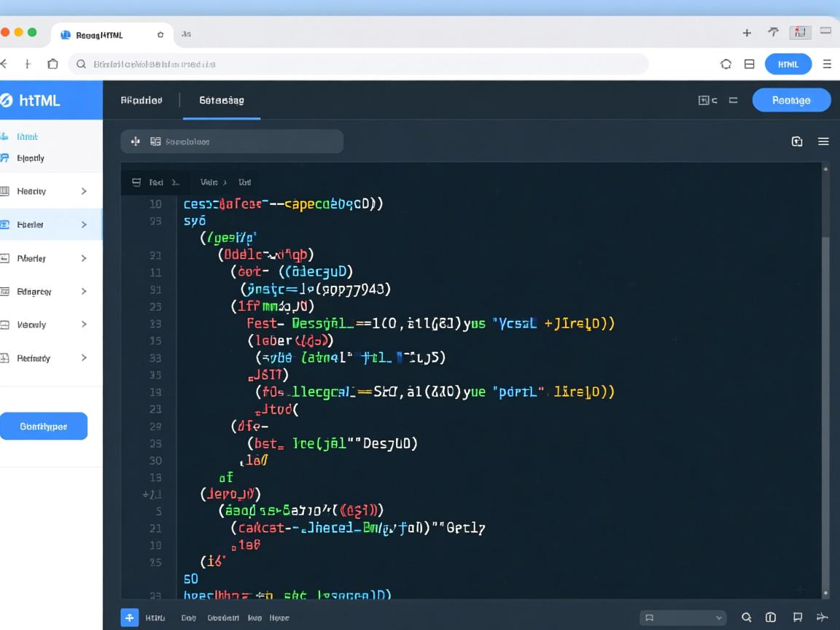Switch to the Rfodrled tab
This screenshot has width=840, height=630.
click(x=141, y=101)
